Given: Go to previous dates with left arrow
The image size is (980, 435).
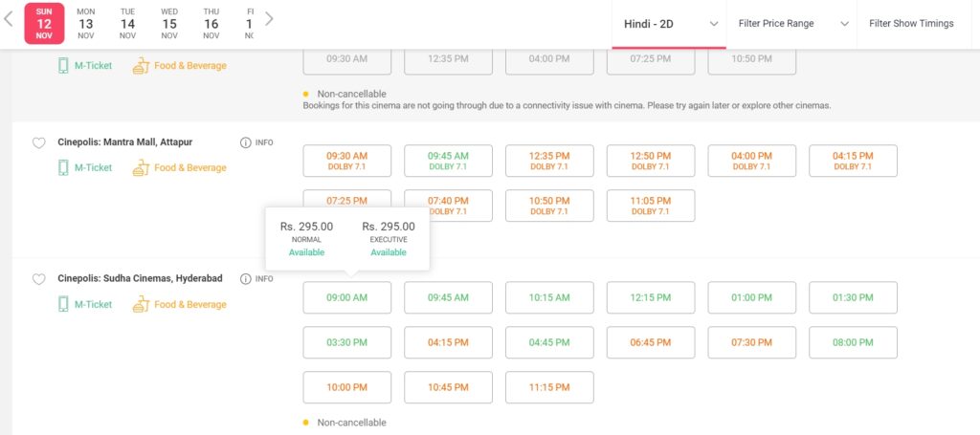Looking at the screenshot, I should point(8,19).
